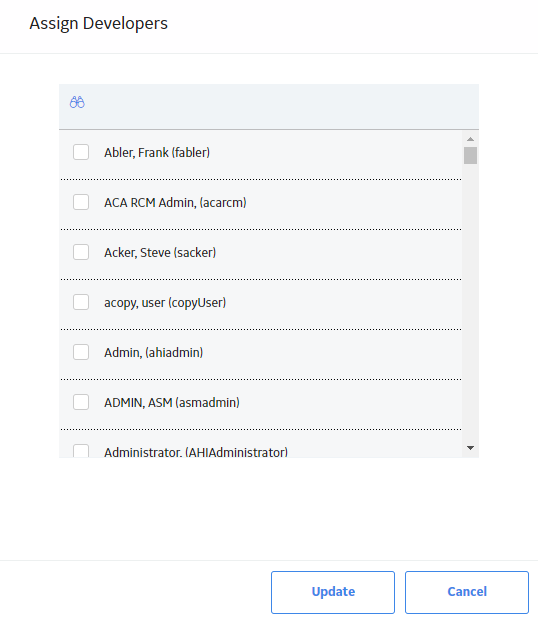Check the box for Abler, Frank

tap(81, 152)
